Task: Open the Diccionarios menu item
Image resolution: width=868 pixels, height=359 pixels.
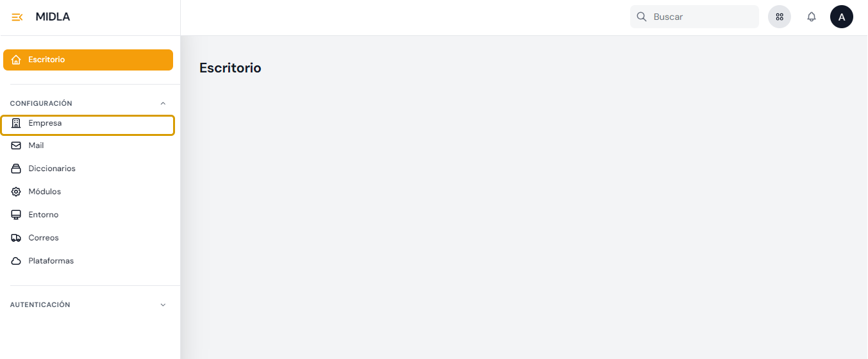Action: [x=52, y=169]
